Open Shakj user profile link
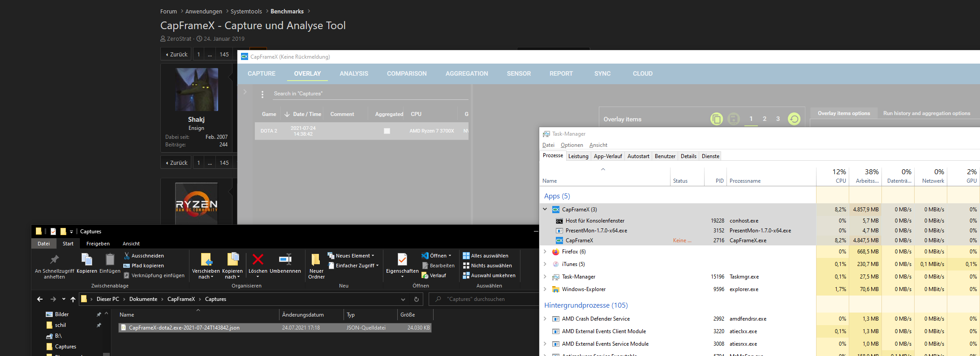The height and width of the screenshot is (356, 980). click(x=196, y=119)
